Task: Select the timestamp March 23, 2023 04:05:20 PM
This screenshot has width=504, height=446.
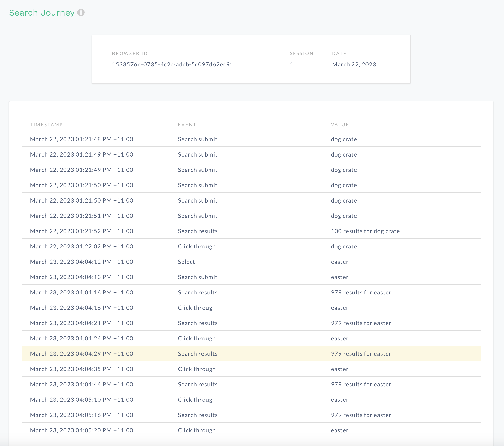Action: [x=81, y=430]
